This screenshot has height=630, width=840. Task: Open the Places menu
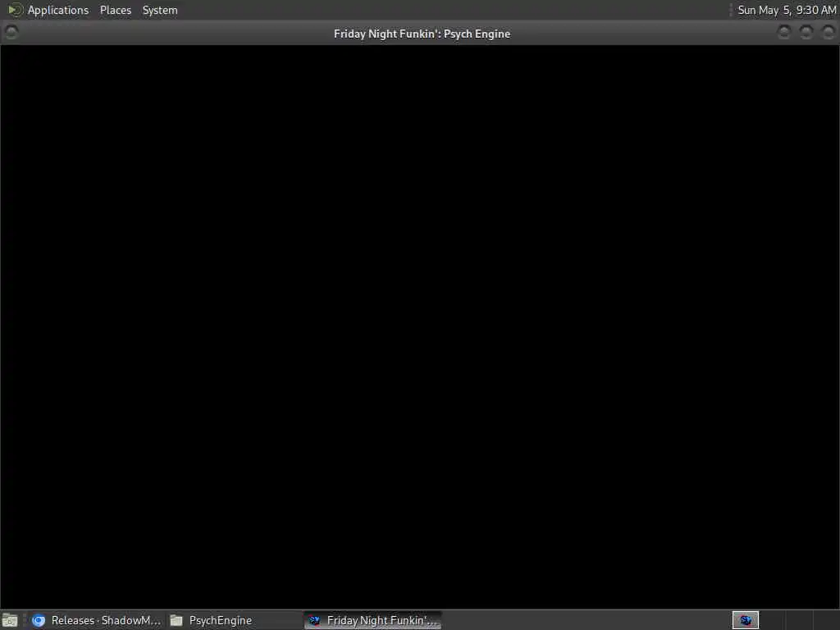pos(115,10)
